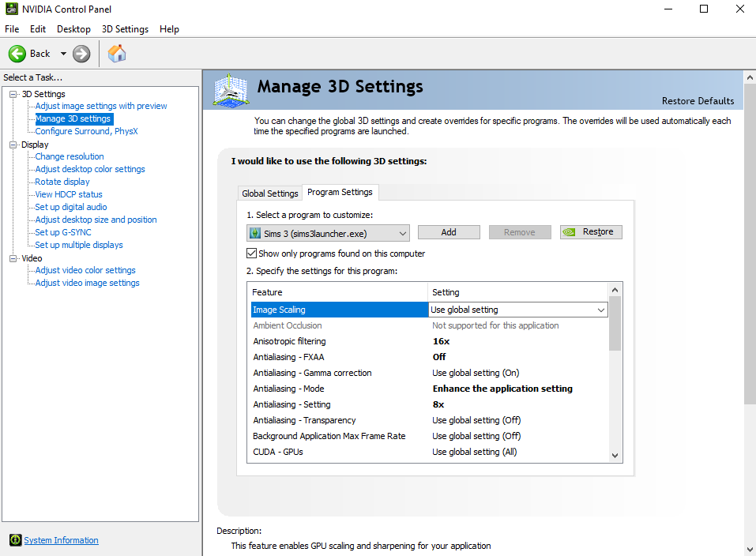Click Restore Defaults link
Image resolution: width=756 pixels, height=556 pixels.
pyautogui.click(x=698, y=101)
